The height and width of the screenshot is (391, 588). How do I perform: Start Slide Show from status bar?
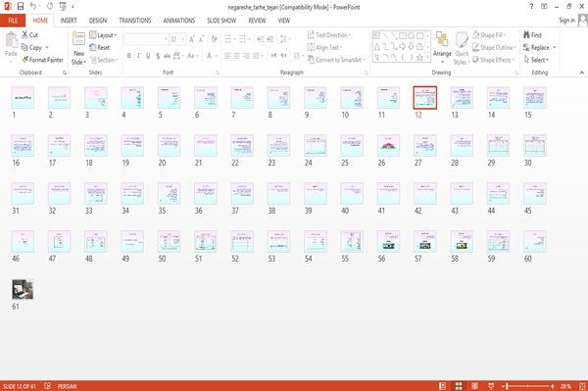(491, 386)
